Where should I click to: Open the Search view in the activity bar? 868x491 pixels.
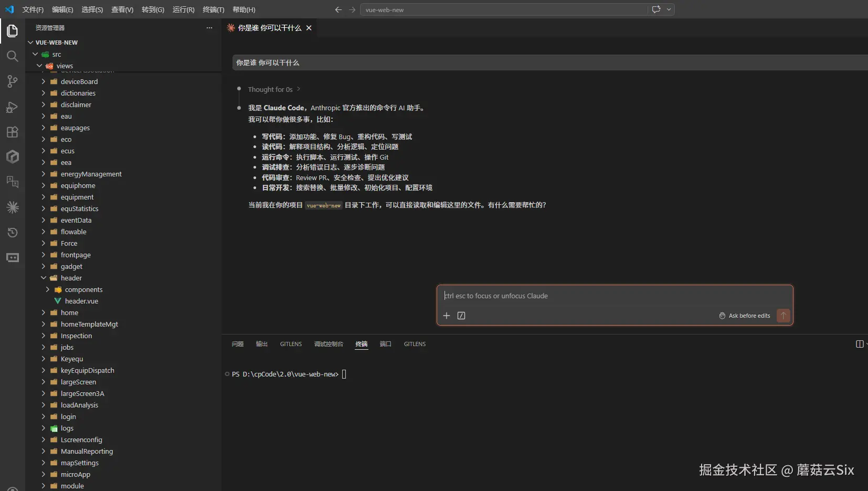coord(13,56)
